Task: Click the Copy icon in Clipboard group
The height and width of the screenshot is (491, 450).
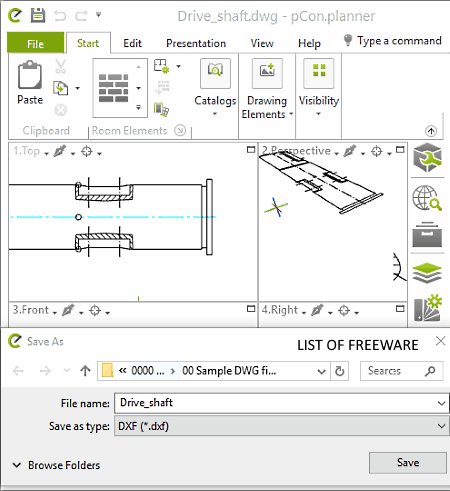Action: pyautogui.click(x=61, y=88)
